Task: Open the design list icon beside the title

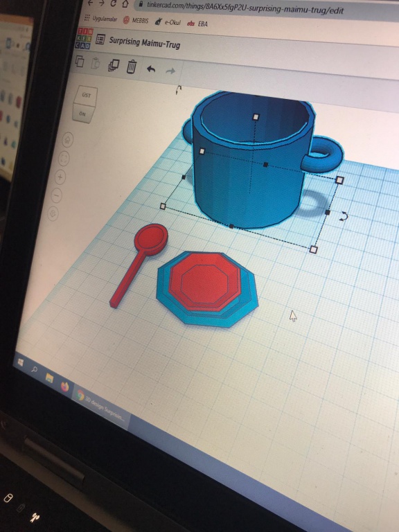Action: [100, 39]
